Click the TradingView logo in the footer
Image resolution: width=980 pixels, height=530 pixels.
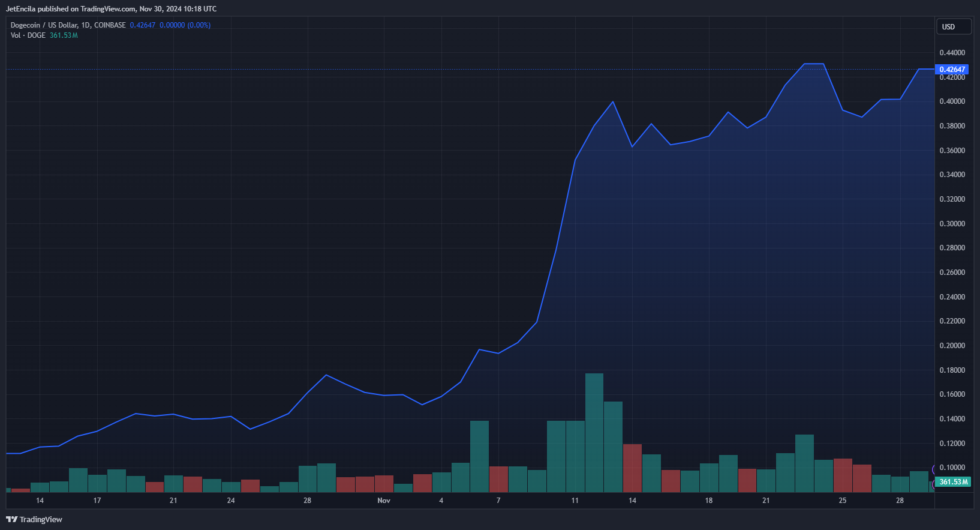[34, 519]
